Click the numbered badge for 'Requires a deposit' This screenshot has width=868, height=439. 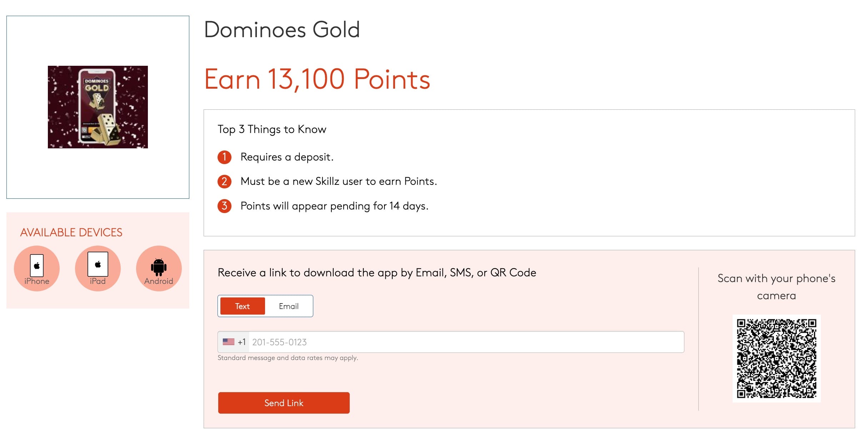pyautogui.click(x=224, y=157)
